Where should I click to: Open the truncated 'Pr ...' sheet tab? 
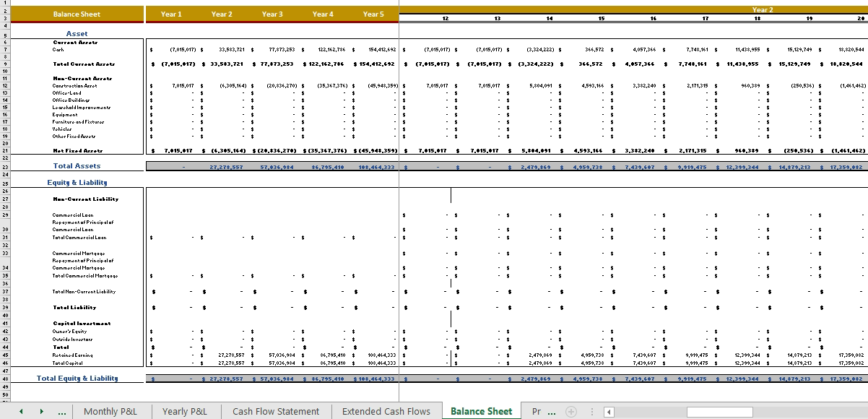(x=545, y=412)
